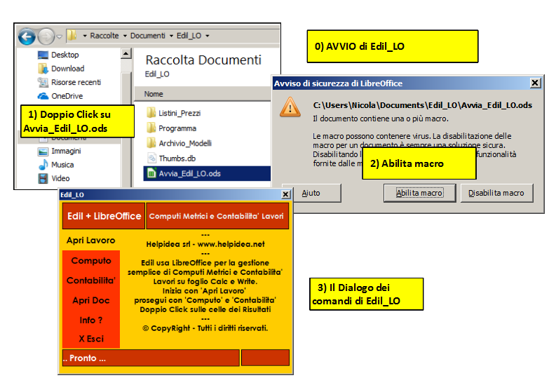Click the Computo command button
This screenshot has height=392, width=556.
(91, 261)
